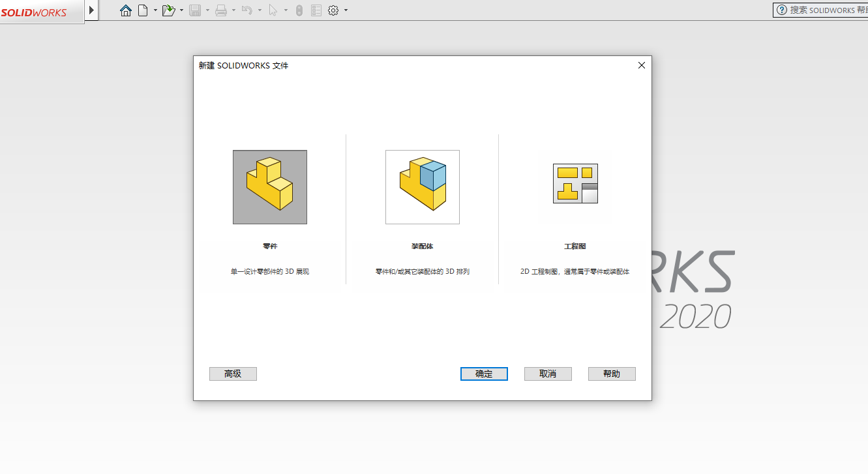Expand the New document dropdown arrow
Viewport: 868px width, 474px height.
click(x=155, y=10)
